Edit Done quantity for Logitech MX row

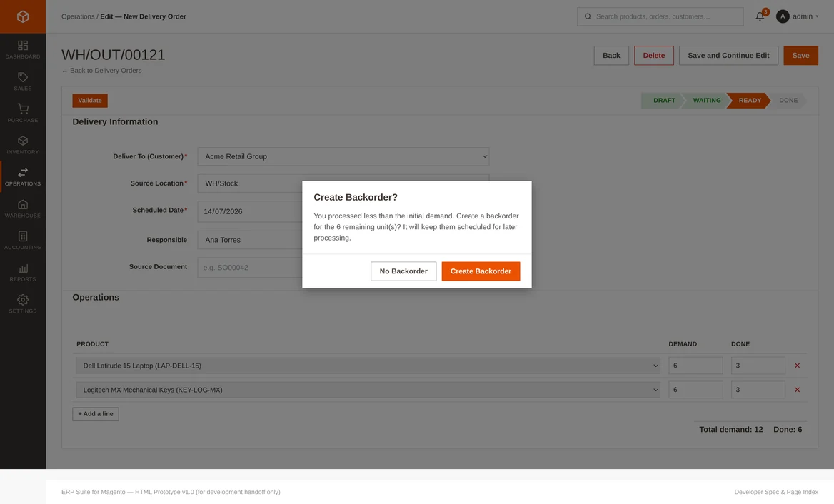[x=758, y=390]
